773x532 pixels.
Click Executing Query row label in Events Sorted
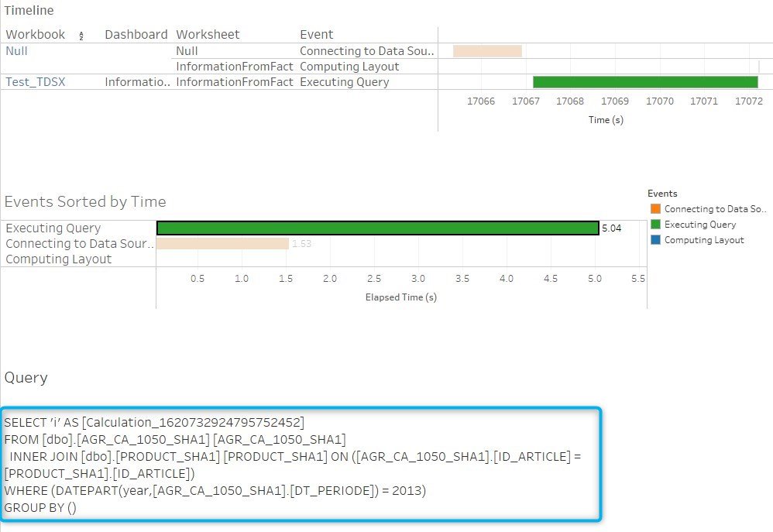(x=53, y=228)
